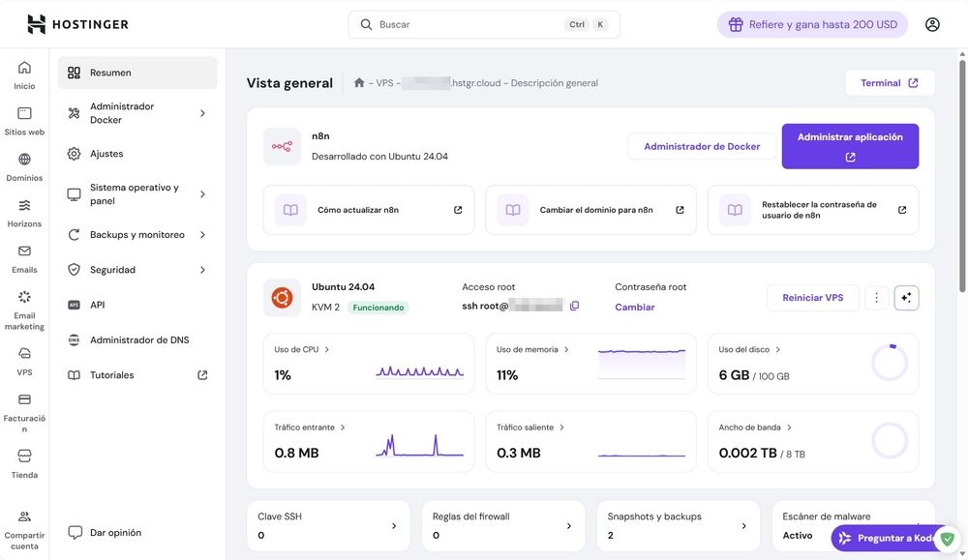Open Email marketing in sidebar
Viewport: 968px width, 560px height.
pos(24,309)
